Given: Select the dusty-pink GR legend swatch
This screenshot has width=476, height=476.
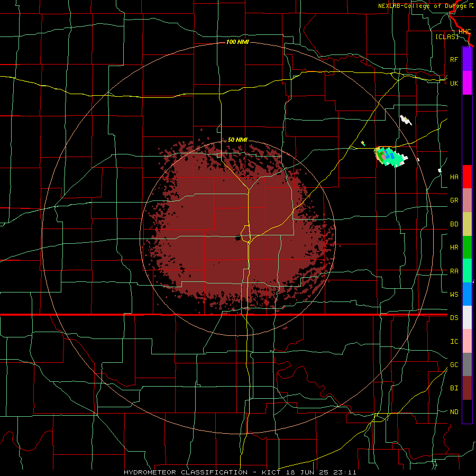Looking at the screenshot, I should click(x=467, y=200).
